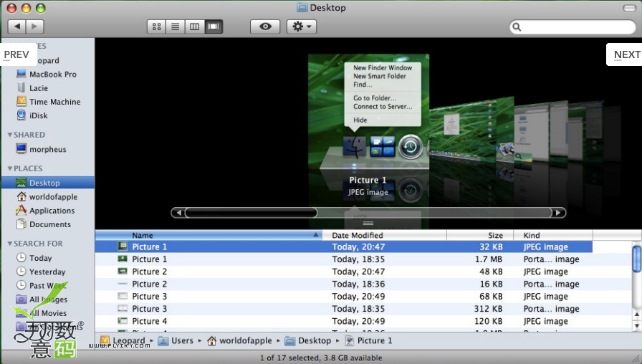Open the iDisk icon
This screenshot has height=364, width=642.
click(21, 115)
